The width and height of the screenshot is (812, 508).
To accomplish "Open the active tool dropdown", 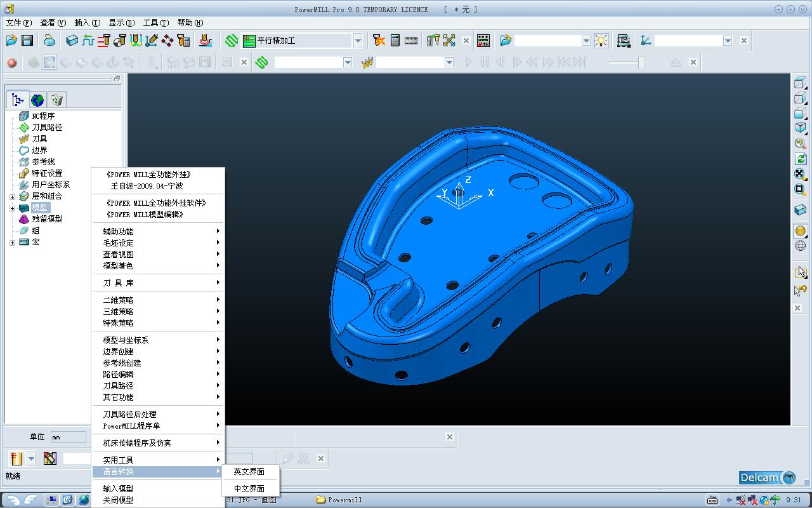I will [x=449, y=62].
